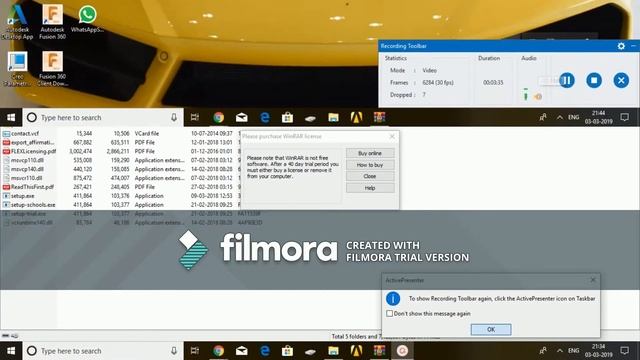Open Fusion 360 Client Downloader shortcut
The image size is (640, 360).
(x=53, y=69)
